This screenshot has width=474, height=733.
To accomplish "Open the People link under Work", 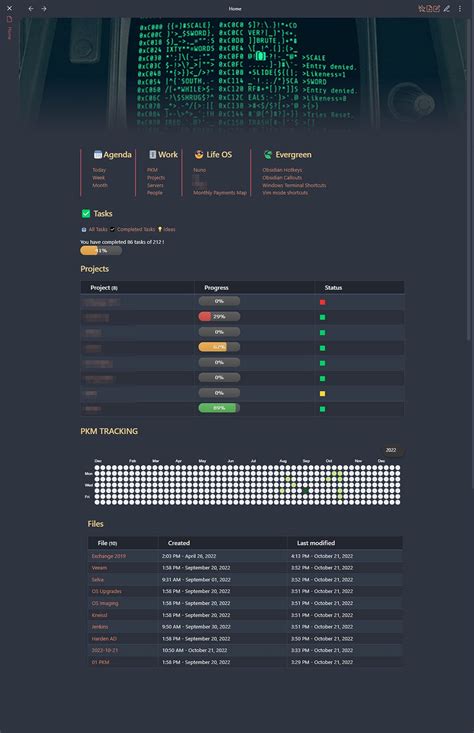I will click(155, 193).
